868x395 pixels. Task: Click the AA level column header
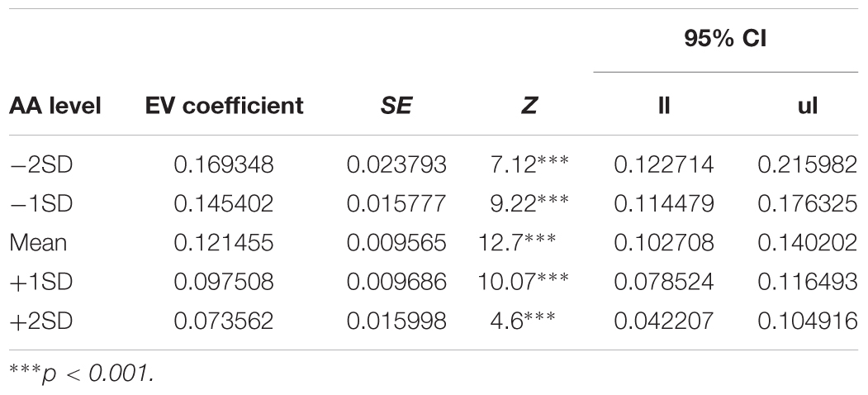pos(55,105)
